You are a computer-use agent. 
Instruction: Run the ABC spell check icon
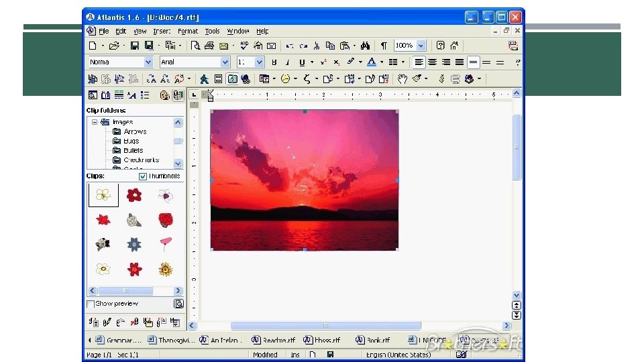coord(244,46)
